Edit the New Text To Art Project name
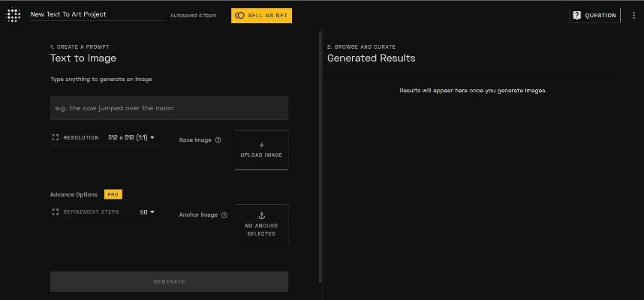Screen dimensions: 644x300 click(x=97, y=14)
